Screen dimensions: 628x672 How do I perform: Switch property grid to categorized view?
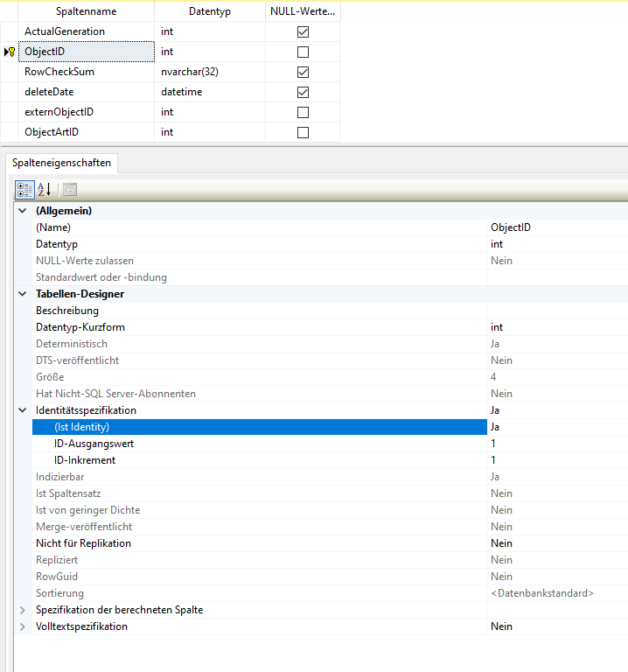[24, 189]
